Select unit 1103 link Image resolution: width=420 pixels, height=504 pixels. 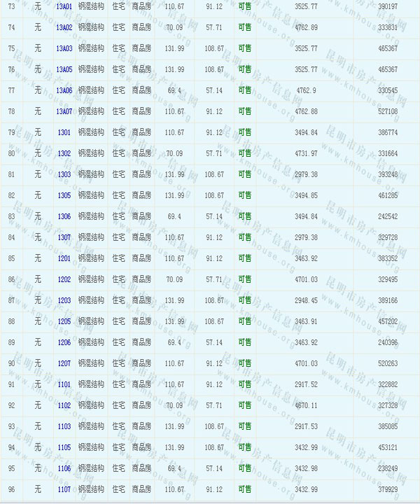(x=64, y=426)
